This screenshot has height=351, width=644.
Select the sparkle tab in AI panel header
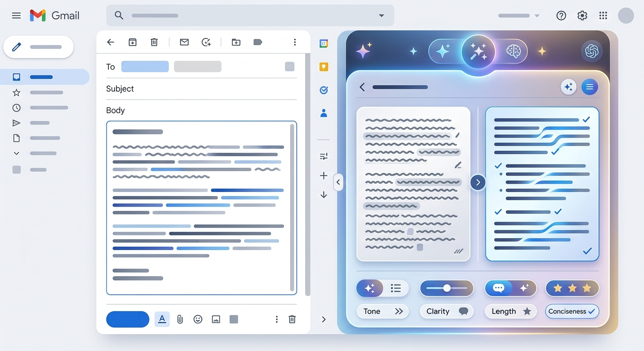[x=443, y=51]
